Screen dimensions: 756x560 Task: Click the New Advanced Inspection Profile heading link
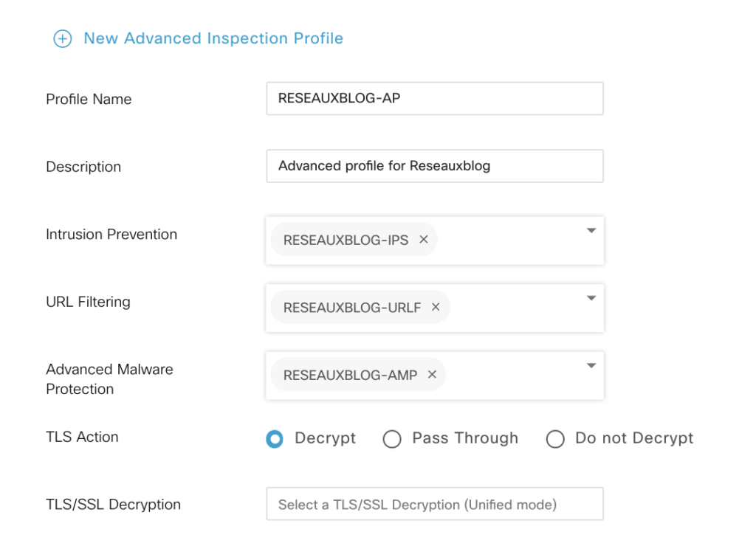tap(213, 38)
